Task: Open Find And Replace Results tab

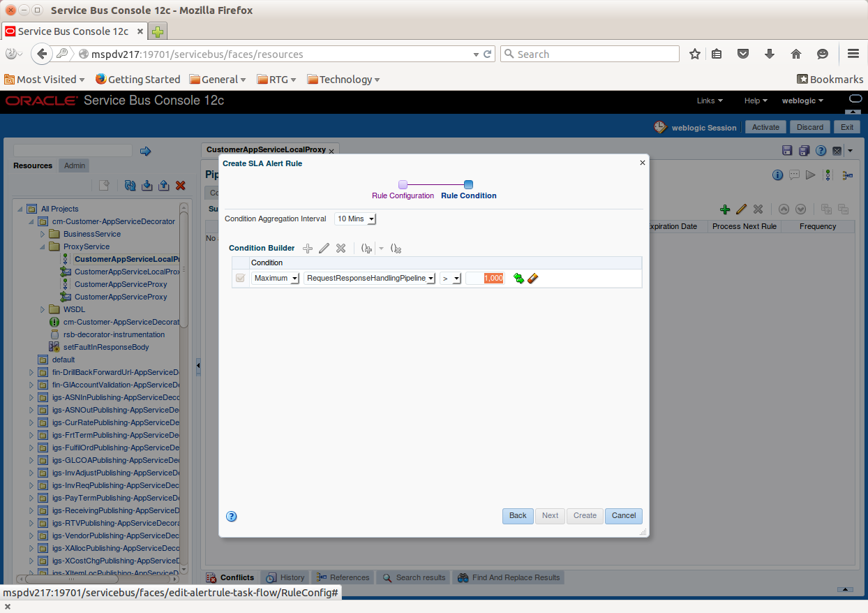Action: (509, 577)
